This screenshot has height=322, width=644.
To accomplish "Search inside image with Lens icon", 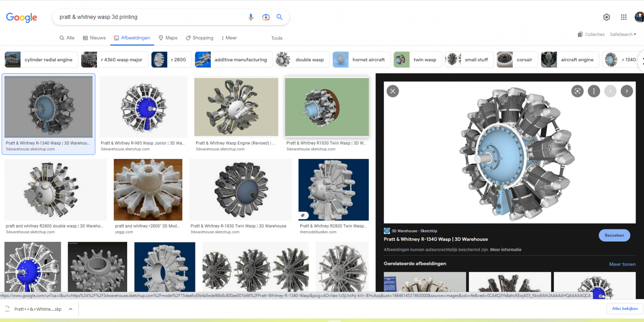I will tap(577, 91).
